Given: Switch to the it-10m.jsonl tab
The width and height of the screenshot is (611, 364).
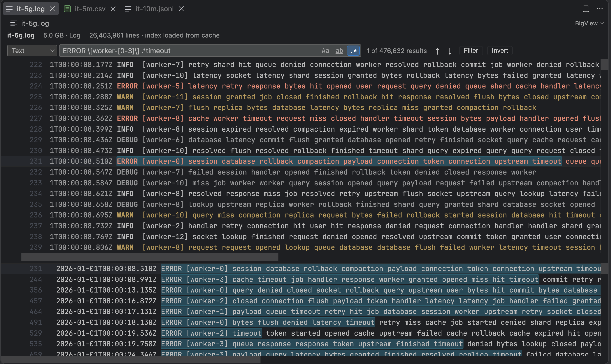Looking at the screenshot, I should click(x=154, y=9).
